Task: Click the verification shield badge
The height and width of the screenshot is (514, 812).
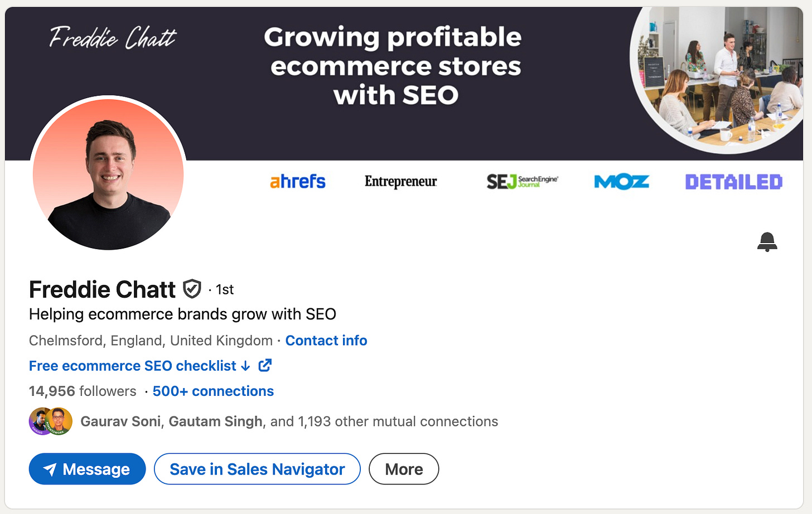Action: point(192,289)
